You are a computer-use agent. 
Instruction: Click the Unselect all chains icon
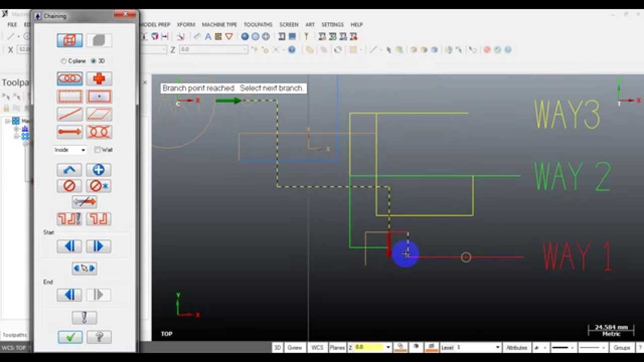pyautogui.click(x=99, y=186)
